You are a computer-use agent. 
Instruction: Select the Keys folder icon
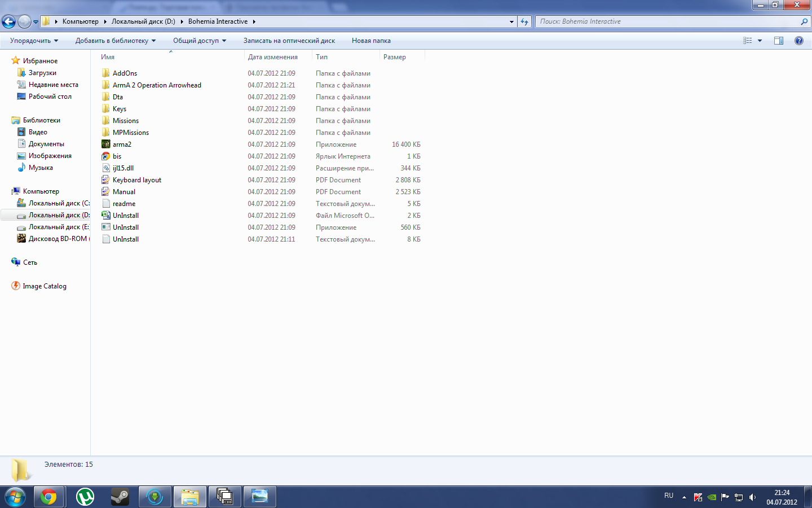105,109
